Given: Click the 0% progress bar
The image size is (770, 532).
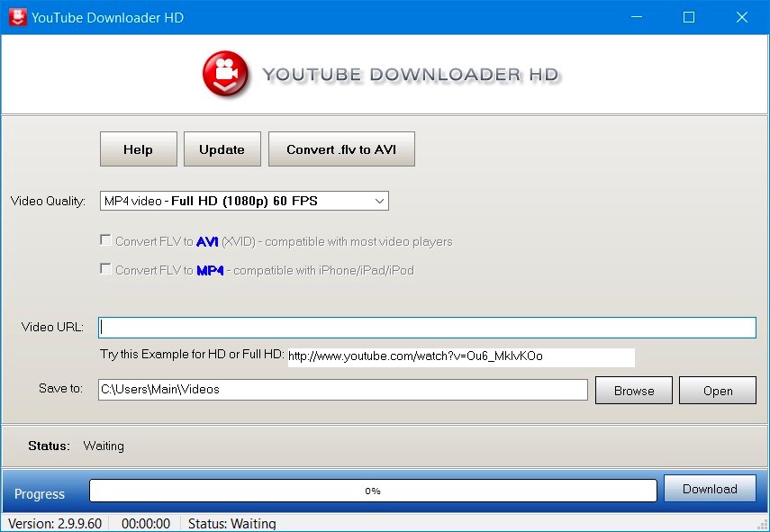Looking at the screenshot, I should (x=372, y=490).
